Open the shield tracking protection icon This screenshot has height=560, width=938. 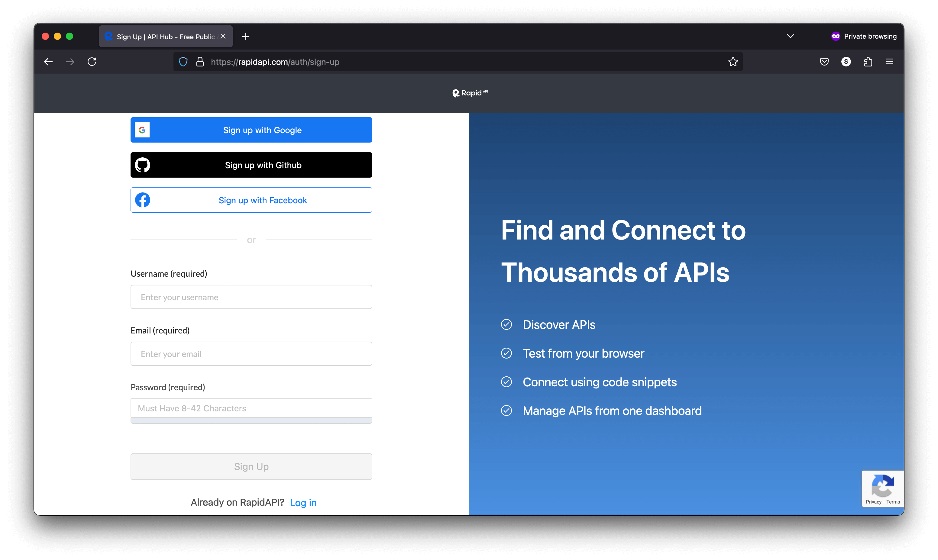point(183,62)
